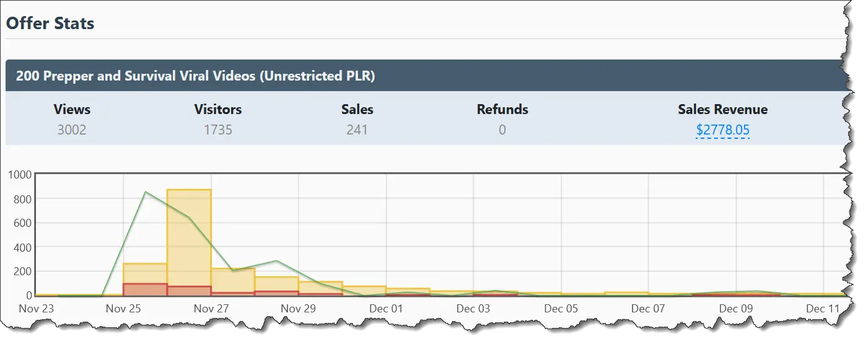Viewport: 868px width, 344px height.
Task: Click the Offer Stats heading
Action: 50,24
